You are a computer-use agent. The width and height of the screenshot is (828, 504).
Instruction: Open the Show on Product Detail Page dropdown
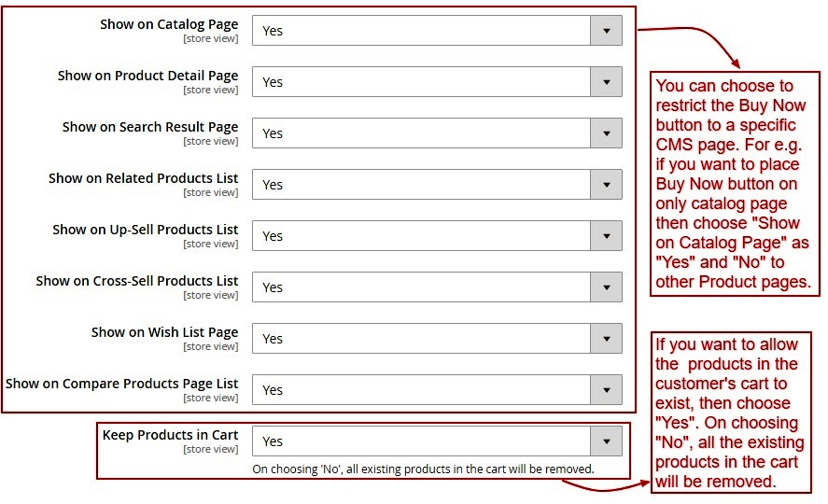click(422, 82)
